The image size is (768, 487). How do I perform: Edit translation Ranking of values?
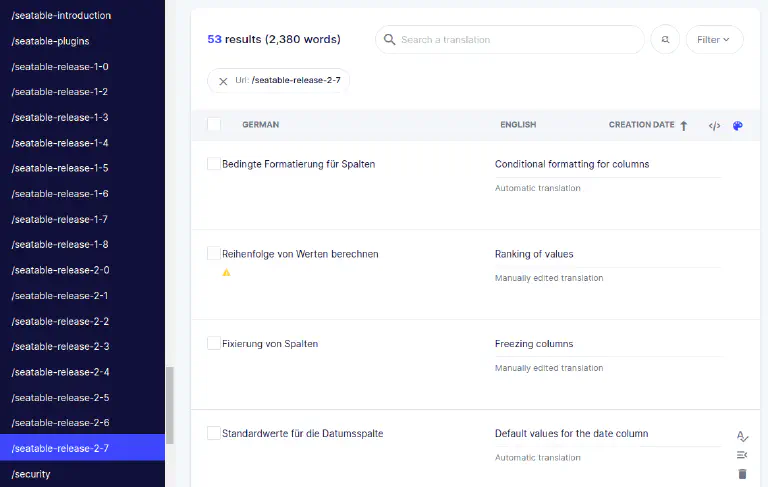[x=534, y=254]
